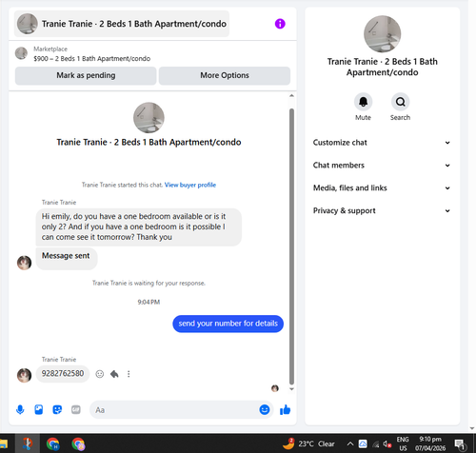
Task: Open second Chrome profile icon in taskbar
Action: [x=78, y=443]
